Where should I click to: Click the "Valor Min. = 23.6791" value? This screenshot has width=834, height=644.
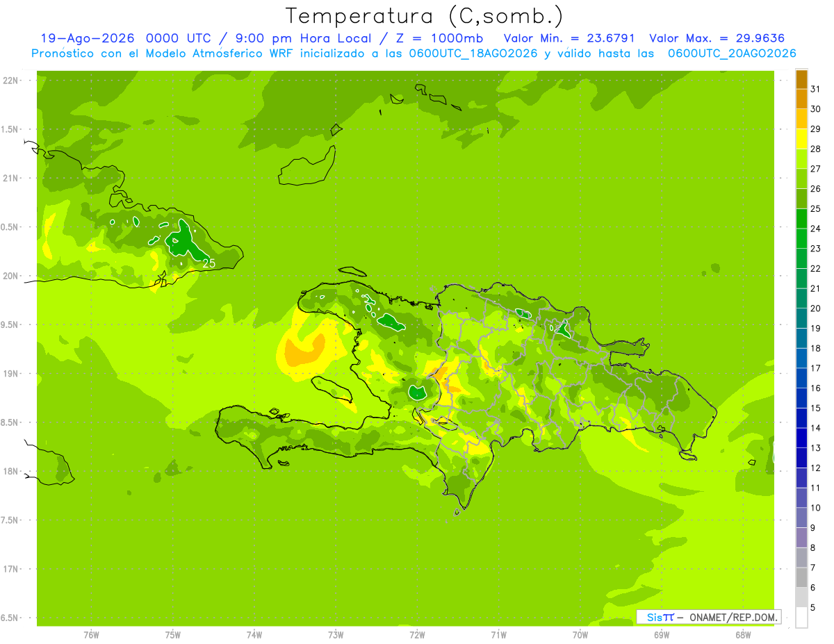tap(571, 38)
